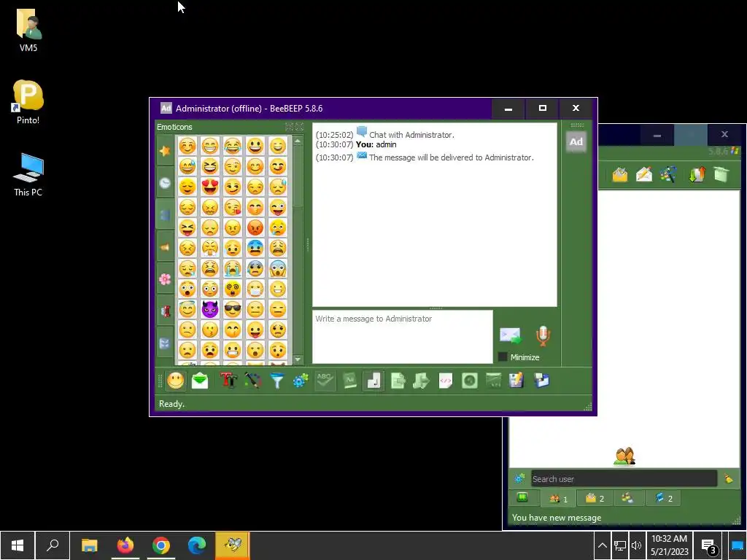Insert the screaming face emoticon
The width and height of the screenshot is (747, 560).
coord(278,268)
